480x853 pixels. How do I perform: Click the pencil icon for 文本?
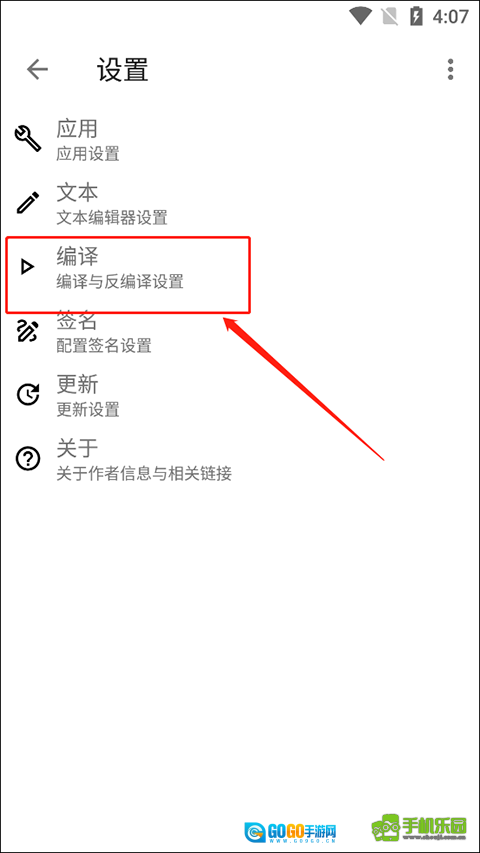(27, 202)
